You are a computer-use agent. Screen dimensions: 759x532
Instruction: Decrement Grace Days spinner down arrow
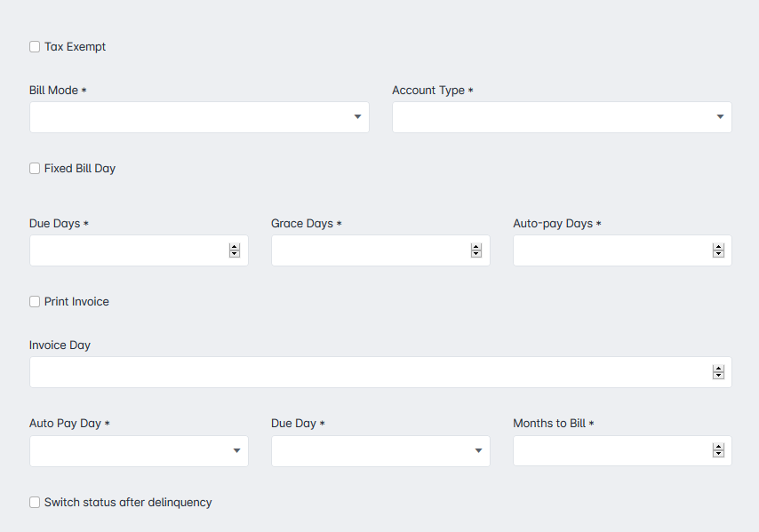pyautogui.click(x=475, y=254)
